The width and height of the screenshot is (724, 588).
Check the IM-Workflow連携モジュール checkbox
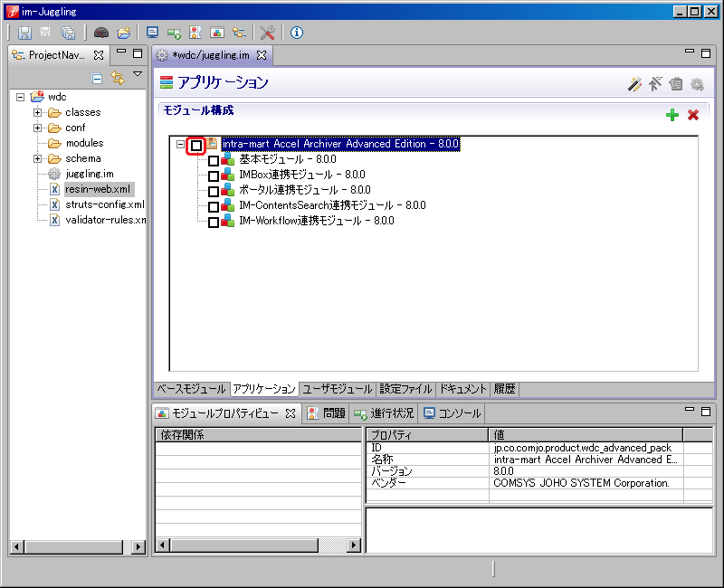pyautogui.click(x=214, y=223)
